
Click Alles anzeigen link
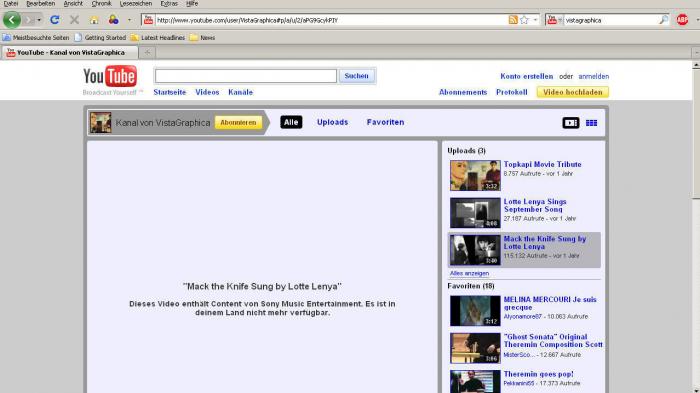[x=469, y=273]
